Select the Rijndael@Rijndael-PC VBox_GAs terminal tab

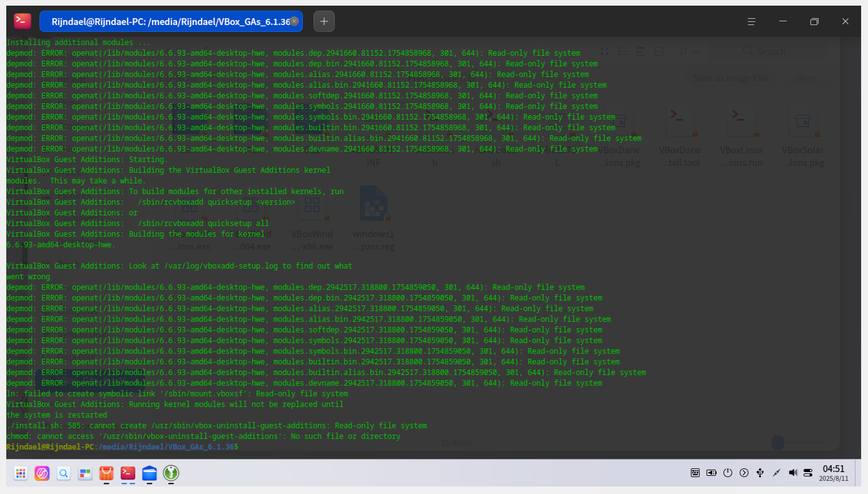(x=171, y=21)
